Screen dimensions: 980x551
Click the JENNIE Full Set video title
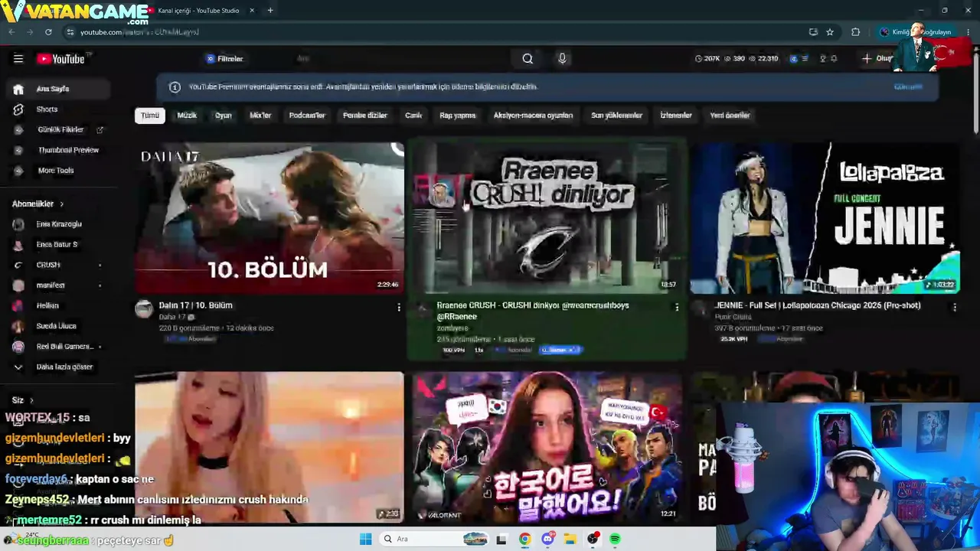click(x=818, y=305)
